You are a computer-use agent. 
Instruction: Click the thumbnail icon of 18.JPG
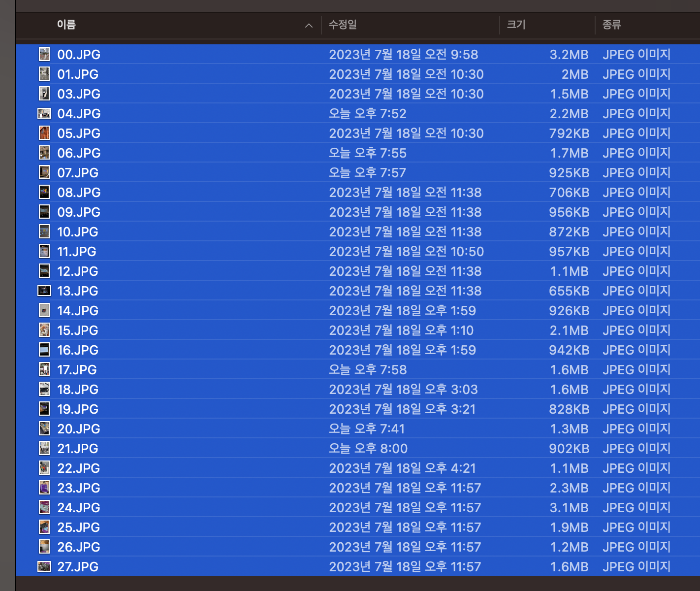tap(44, 389)
